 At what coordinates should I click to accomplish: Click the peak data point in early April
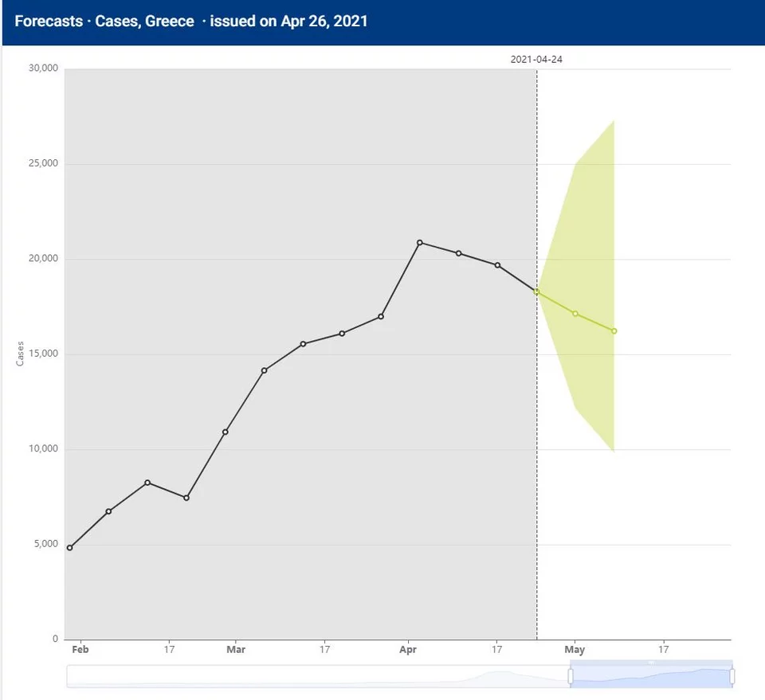coord(420,243)
